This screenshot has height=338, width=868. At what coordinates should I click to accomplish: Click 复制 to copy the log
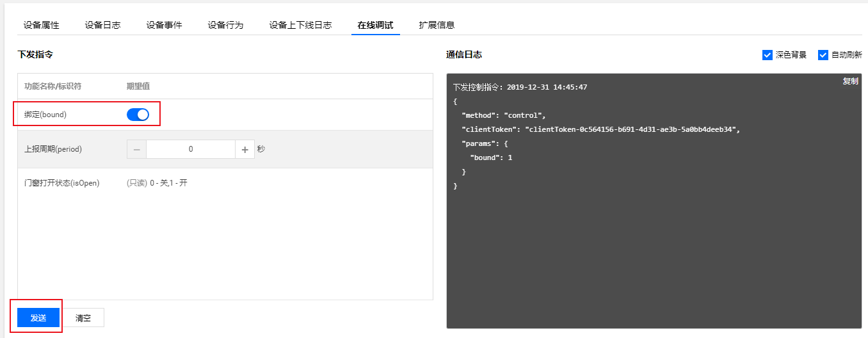tap(850, 81)
